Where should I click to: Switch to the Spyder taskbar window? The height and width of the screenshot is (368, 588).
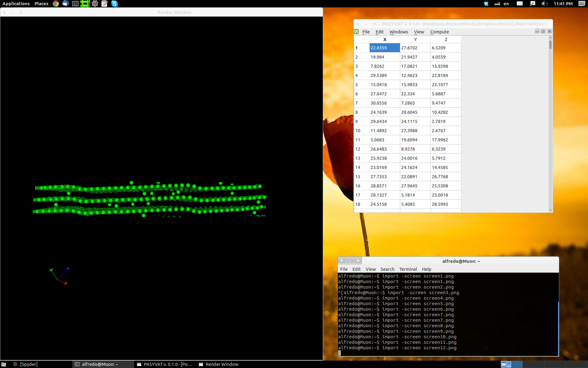[28, 364]
